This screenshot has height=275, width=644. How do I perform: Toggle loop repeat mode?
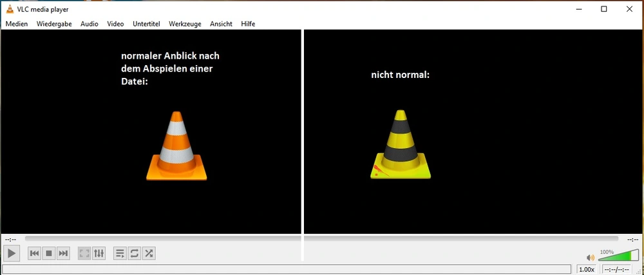(x=135, y=253)
